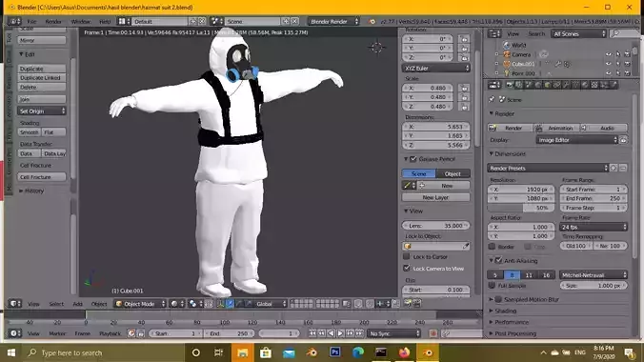Open the Texture checker properties tab
The width and height of the screenshot is (644, 362).
click(x=594, y=85)
